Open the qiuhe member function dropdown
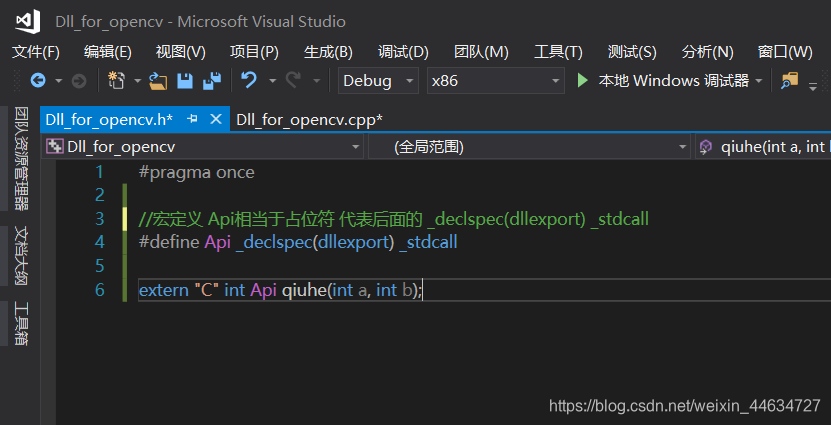831x425 pixels. [763, 146]
